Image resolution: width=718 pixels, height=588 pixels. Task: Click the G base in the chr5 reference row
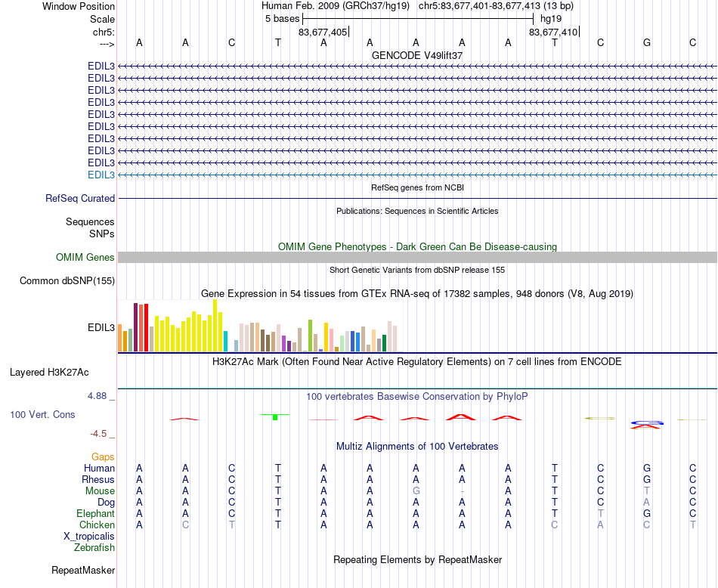point(646,42)
